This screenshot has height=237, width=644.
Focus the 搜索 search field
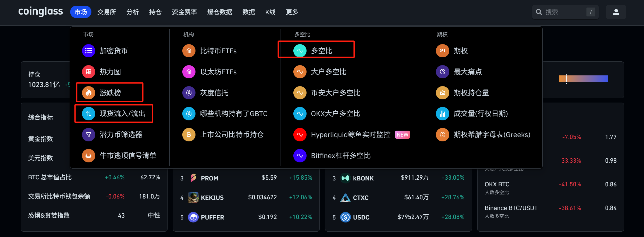[x=565, y=12]
